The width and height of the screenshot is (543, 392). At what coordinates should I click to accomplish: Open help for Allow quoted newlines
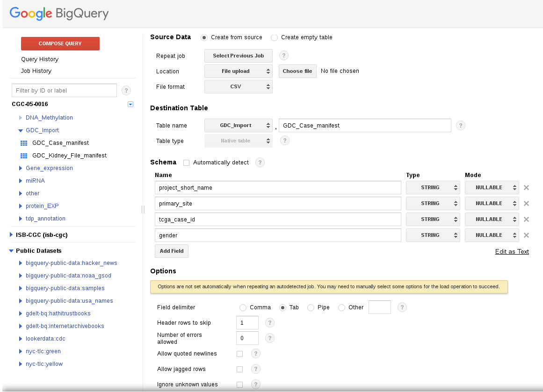[x=255, y=353]
